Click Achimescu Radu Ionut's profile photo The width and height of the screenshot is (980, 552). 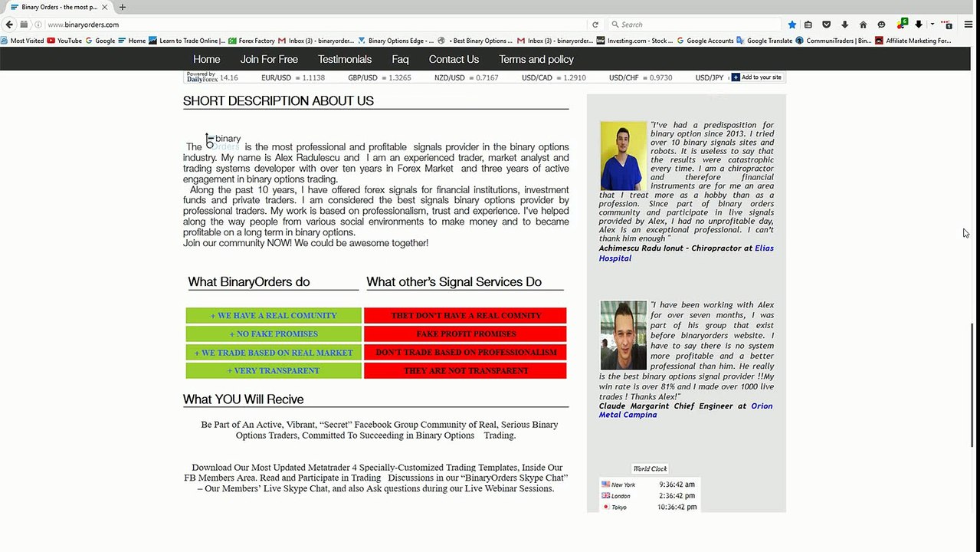[623, 156]
